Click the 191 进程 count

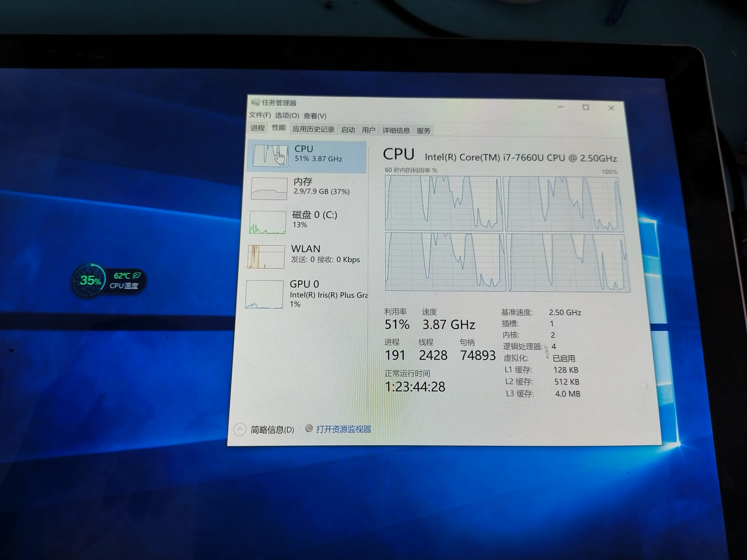[395, 355]
